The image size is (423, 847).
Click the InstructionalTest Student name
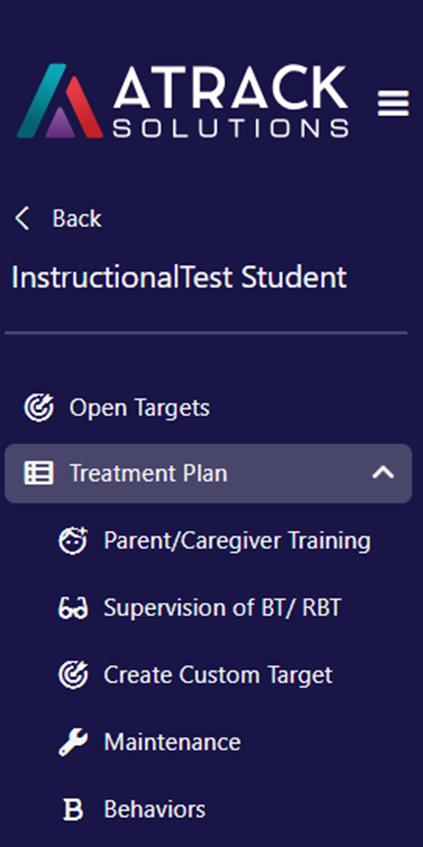(179, 278)
